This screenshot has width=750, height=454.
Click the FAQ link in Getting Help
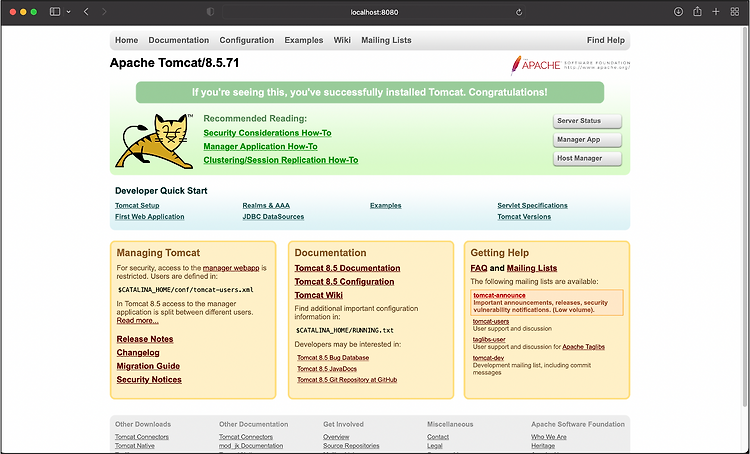[x=479, y=268]
